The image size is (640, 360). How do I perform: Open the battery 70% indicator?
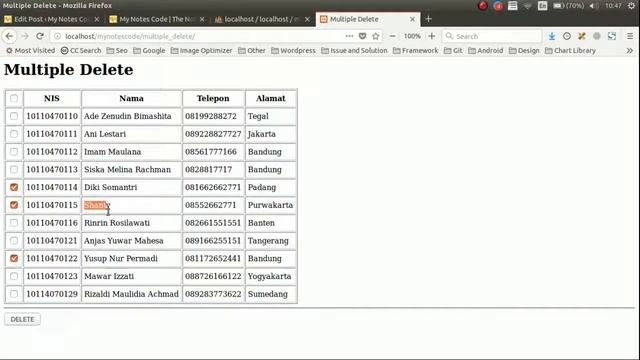point(569,6)
